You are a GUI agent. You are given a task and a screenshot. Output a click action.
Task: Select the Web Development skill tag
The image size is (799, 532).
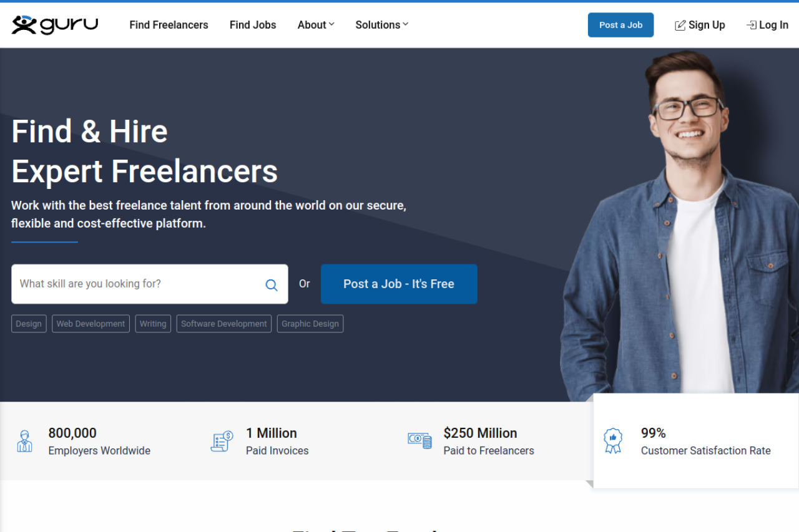(91, 324)
